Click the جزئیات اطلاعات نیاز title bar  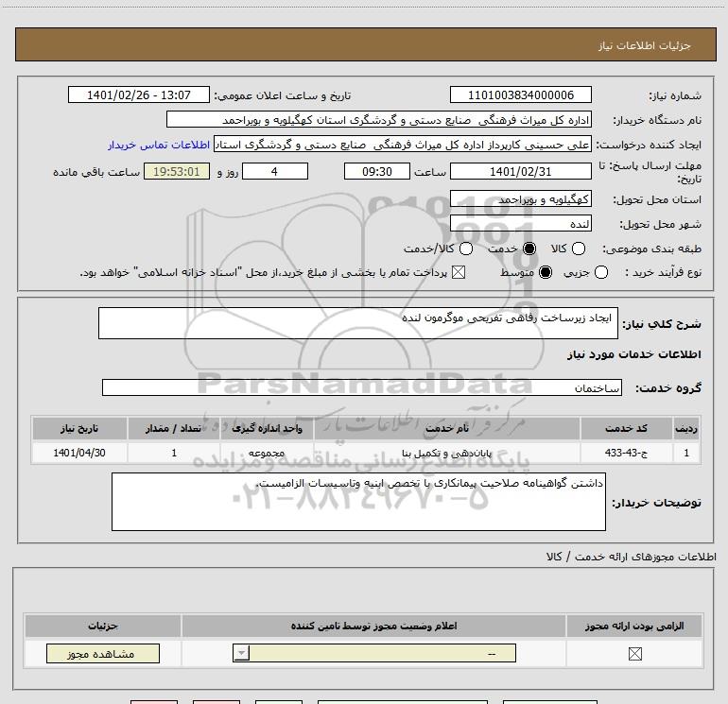pos(366,44)
